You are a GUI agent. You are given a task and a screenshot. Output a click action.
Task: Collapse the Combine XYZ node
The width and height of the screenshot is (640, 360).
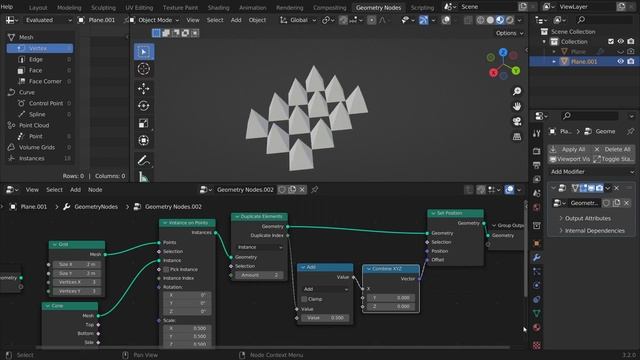click(x=369, y=269)
